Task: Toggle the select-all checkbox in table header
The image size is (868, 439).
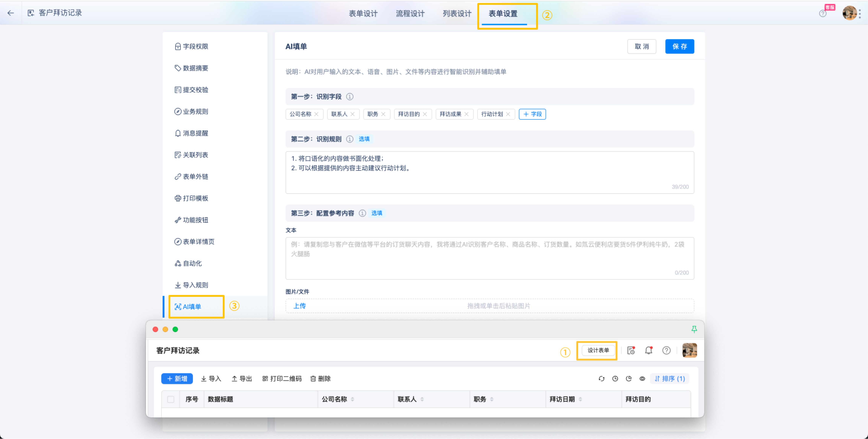Action: click(171, 399)
